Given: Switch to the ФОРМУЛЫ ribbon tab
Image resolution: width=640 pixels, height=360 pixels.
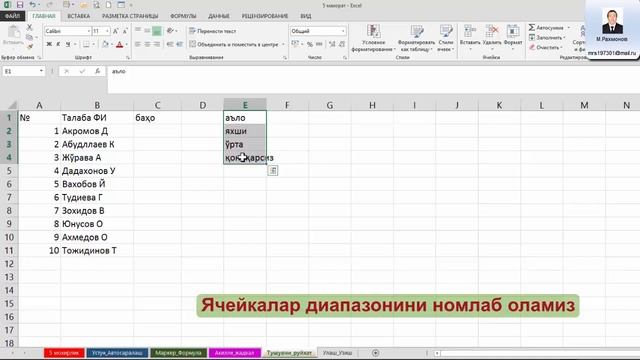Looking at the screenshot, I should pos(183,16).
